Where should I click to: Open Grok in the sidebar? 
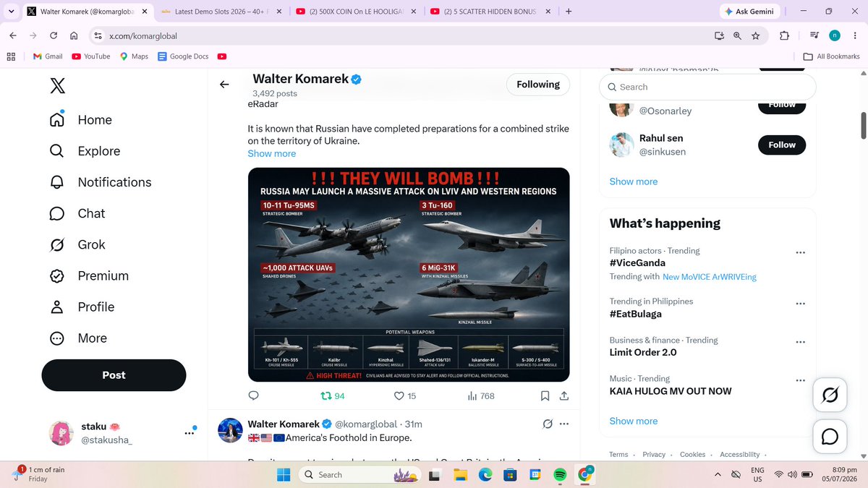[x=77, y=244]
